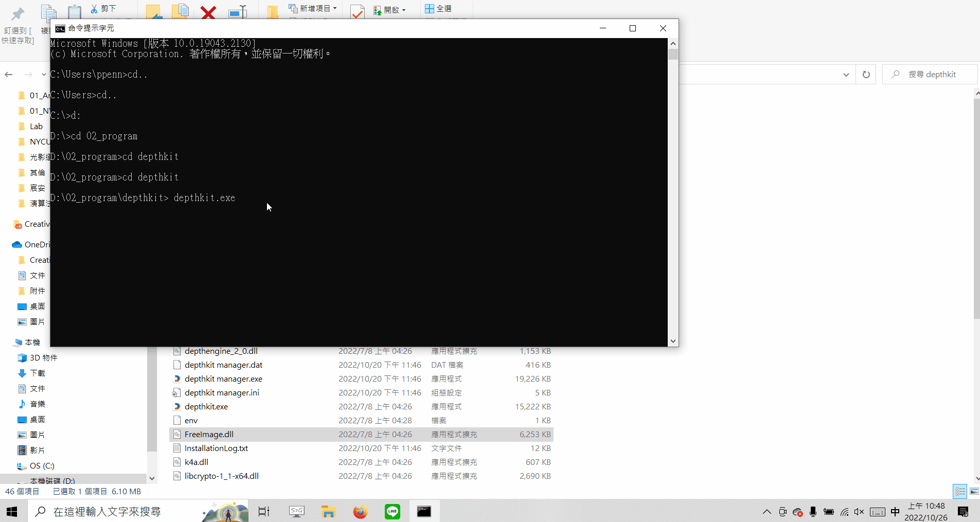This screenshot has width=980, height=522.
Task: Select 下載 in the navigation pane
Action: [38, 373]
